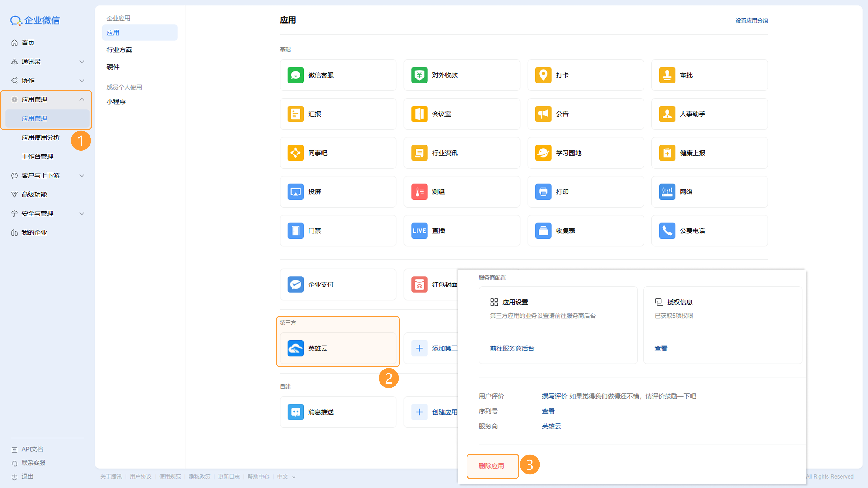The image size is (868, 488).
Task: Open the 帮助中心 footer link
Action: [258, 476]
